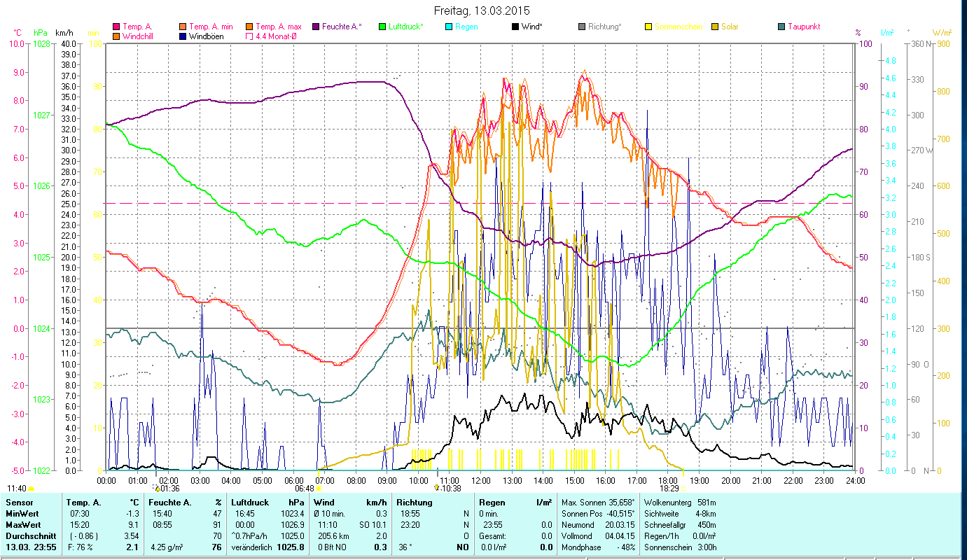This screenshot has width=967, height=560.
Task: Click the timestamp 13.03. 23:55
Action: 31,547
